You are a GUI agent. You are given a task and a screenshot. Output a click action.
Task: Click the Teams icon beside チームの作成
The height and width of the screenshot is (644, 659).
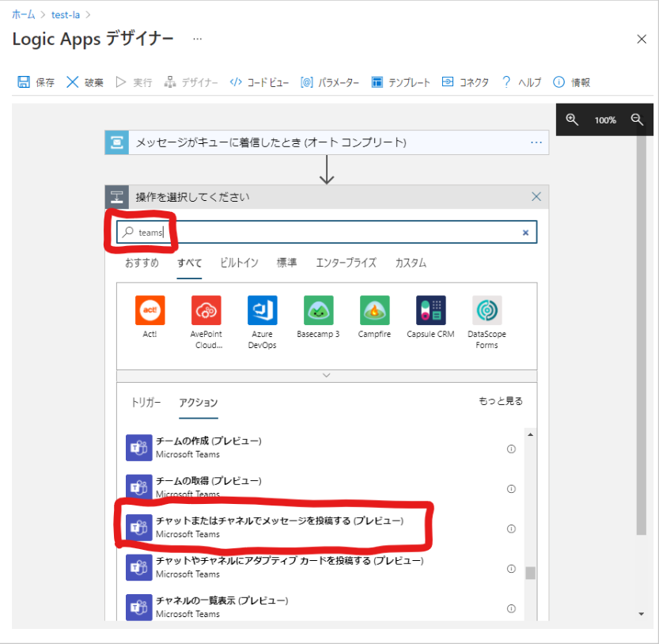pyautogui.click(x=139, y=448)
